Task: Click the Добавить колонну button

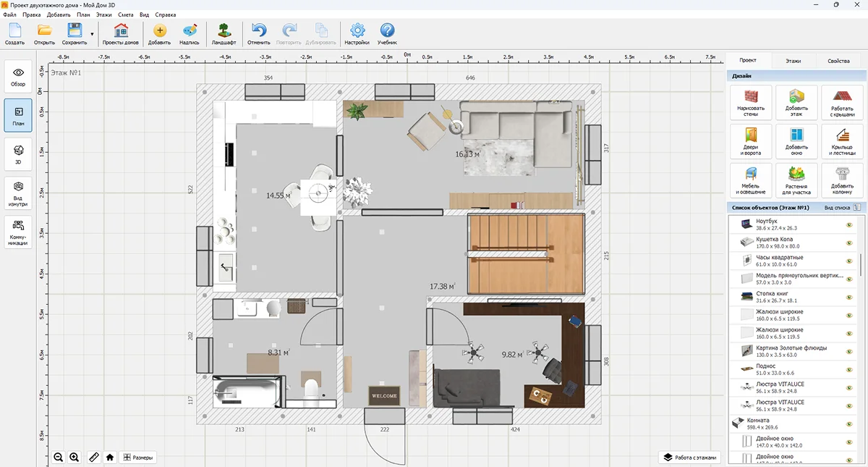Action: pos(842,181)
